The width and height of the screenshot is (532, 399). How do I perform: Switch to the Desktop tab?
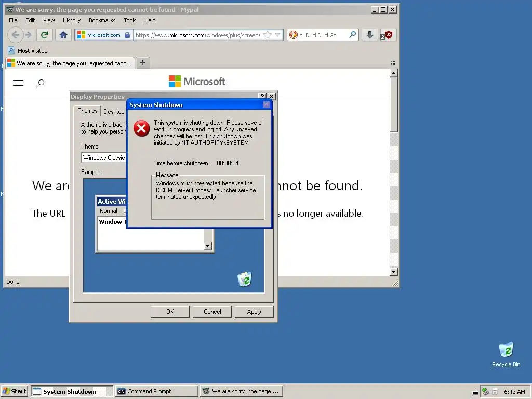point(114,112)
